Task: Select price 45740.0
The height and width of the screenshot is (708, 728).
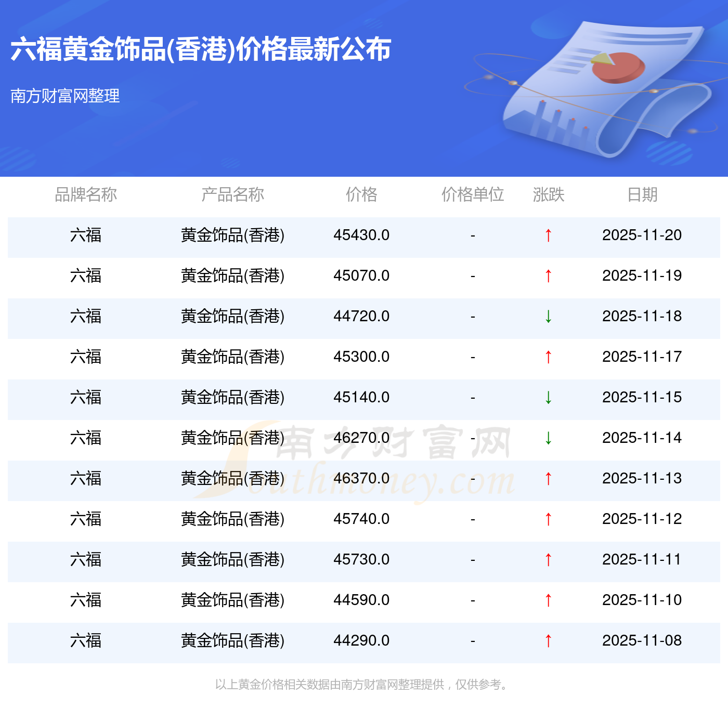Action: pyautogui.click(x=361, y=519)
